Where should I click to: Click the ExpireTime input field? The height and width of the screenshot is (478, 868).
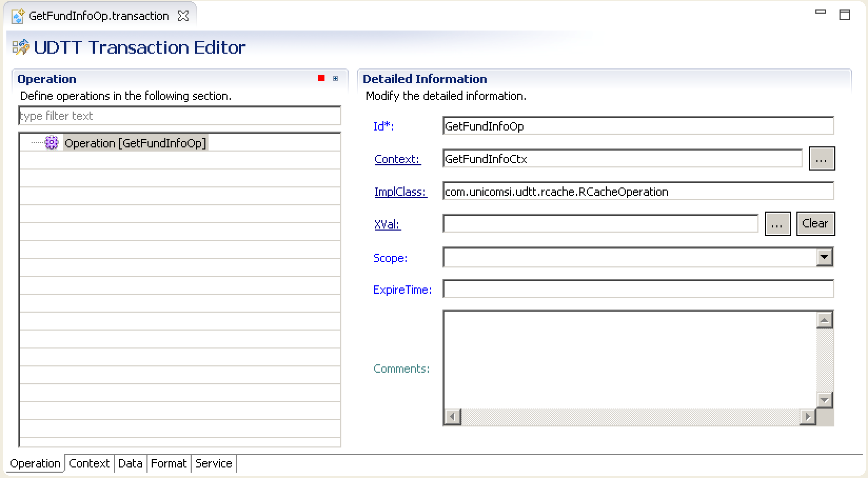(638, 288)
